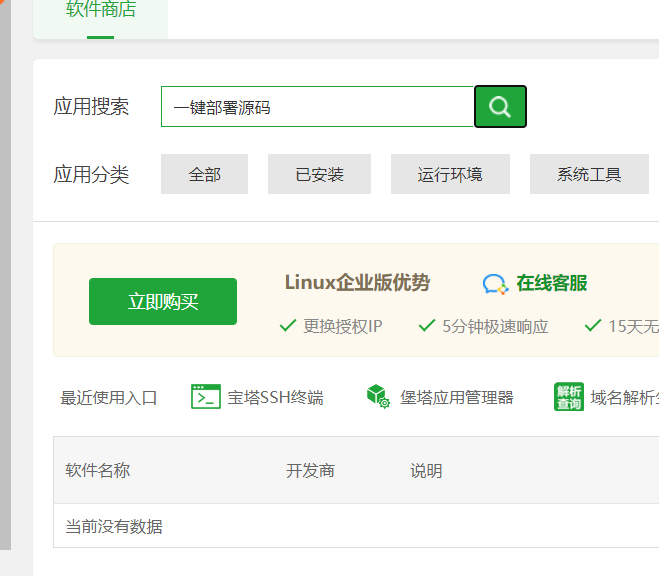Viewport: 659px width, 576px height.
Task: Click the 在线客服 chat bubble icon
Action: (495, 284)
